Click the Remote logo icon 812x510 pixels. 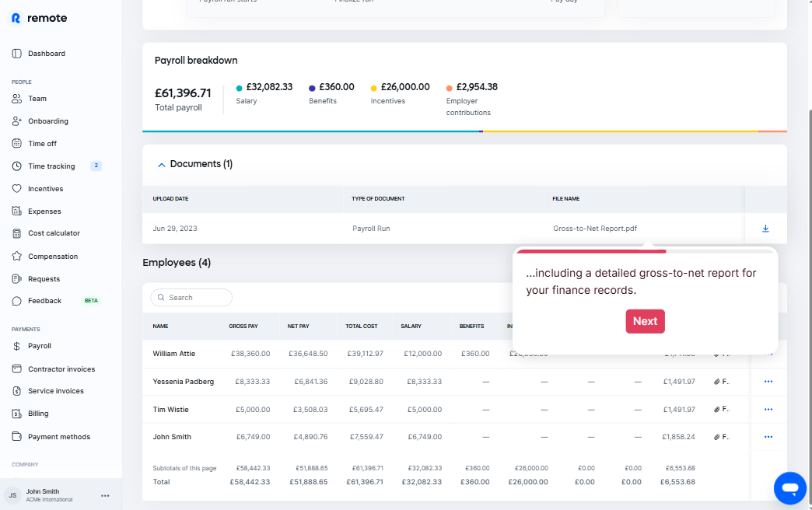16,18
